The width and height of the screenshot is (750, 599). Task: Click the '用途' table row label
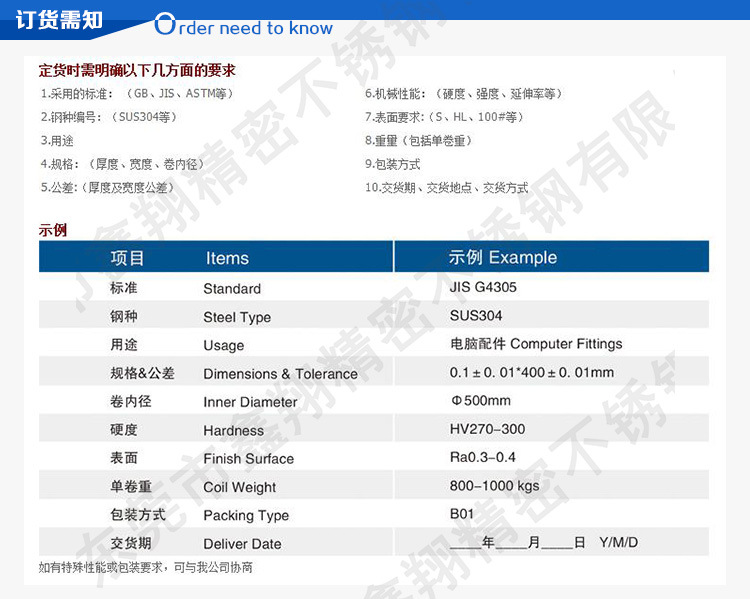pyautogui.click(x=123, y=344)
